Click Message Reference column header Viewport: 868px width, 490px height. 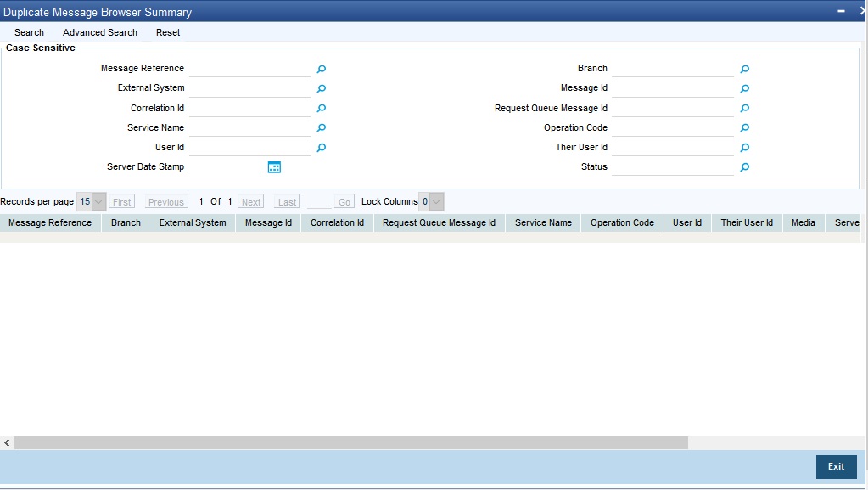click(x=50, y=222)
